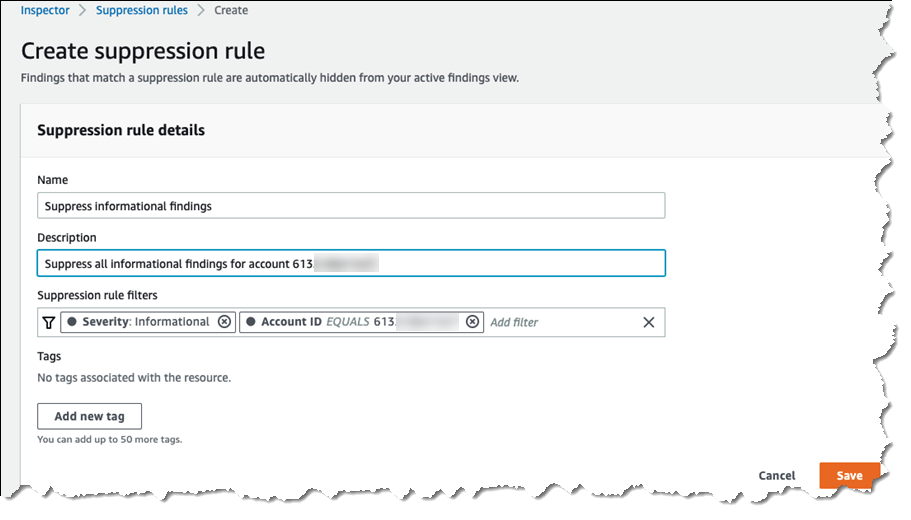Remove the Severity Informational filter

click(x=224, y=322)
